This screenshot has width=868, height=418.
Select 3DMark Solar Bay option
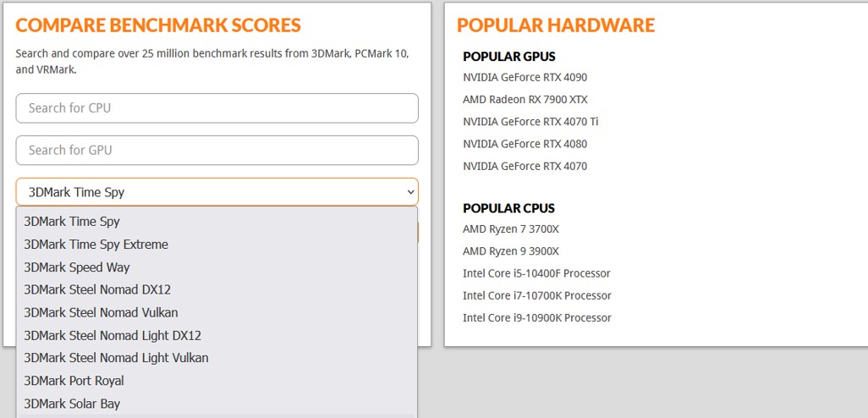point(217,404)
